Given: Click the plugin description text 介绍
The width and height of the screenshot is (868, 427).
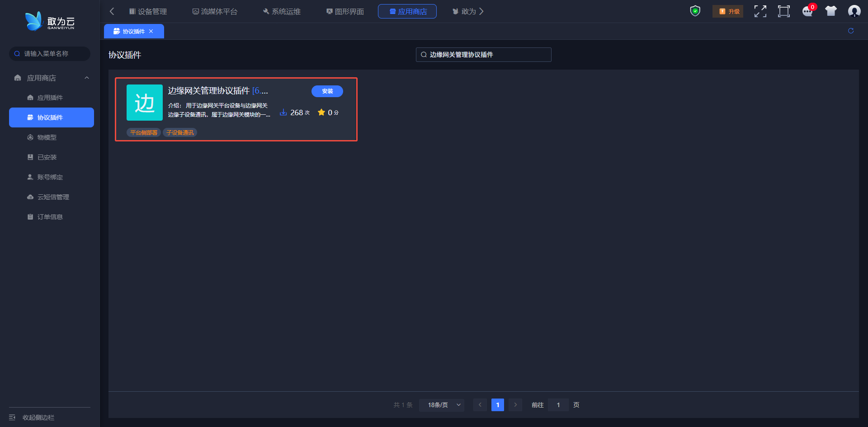Looking at the screenshot, I should tap(219, 110).
